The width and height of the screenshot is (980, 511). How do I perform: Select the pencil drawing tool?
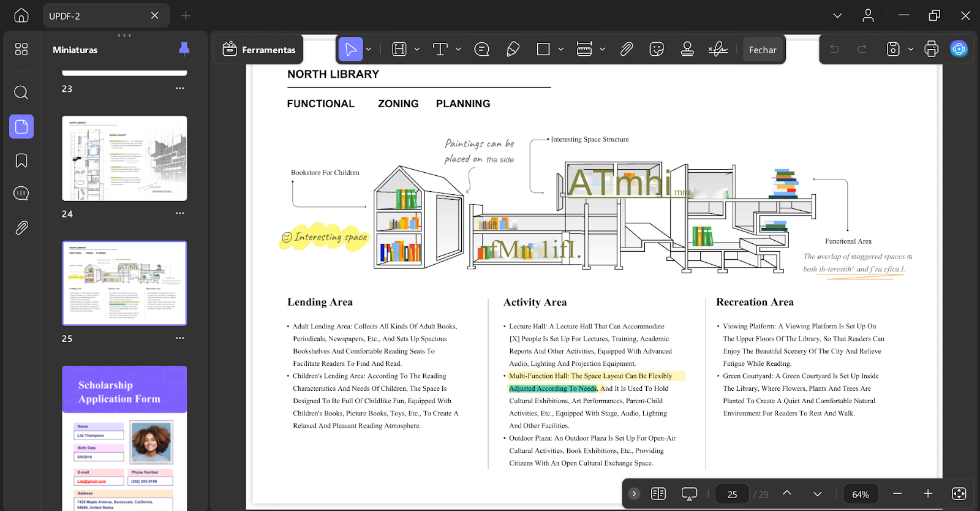[x=513, y=50]
